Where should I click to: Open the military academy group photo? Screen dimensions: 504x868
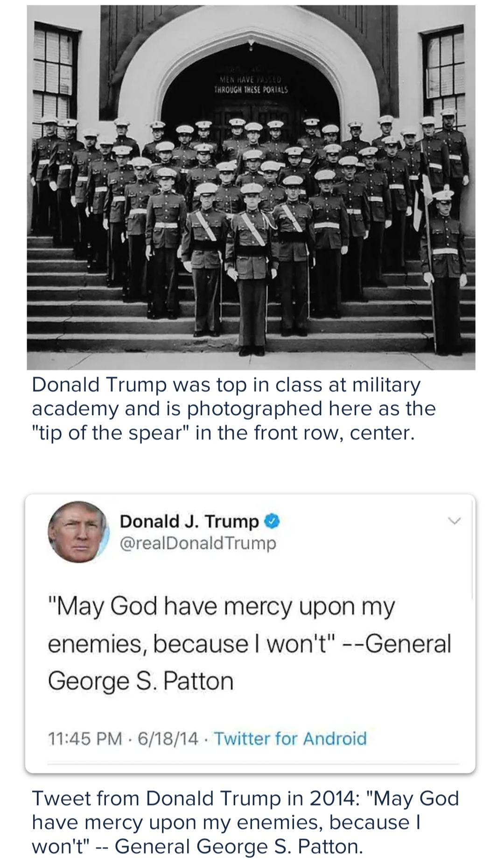251,187
